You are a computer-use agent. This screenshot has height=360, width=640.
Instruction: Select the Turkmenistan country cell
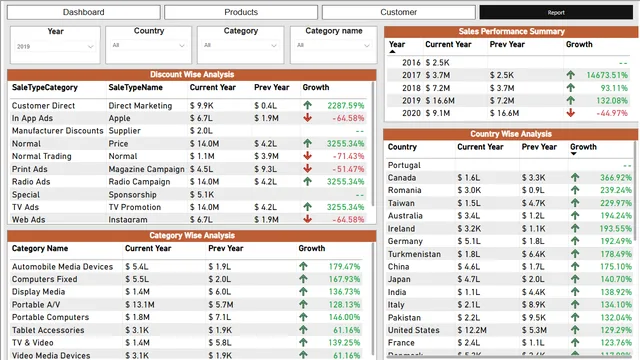pos(414,254)
